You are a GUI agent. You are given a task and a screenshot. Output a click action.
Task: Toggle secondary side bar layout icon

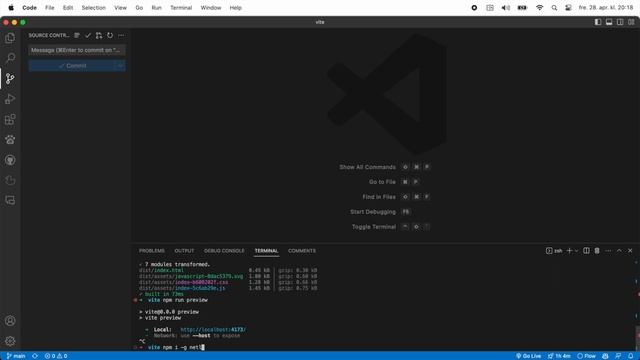tap(620, 22)
